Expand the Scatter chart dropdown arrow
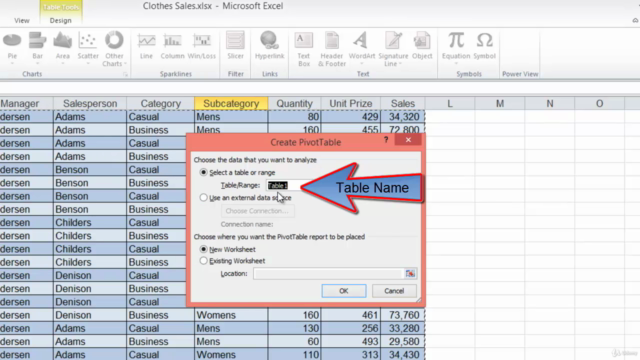The width and height of the screenshot is (640, 360). [88, 64]
